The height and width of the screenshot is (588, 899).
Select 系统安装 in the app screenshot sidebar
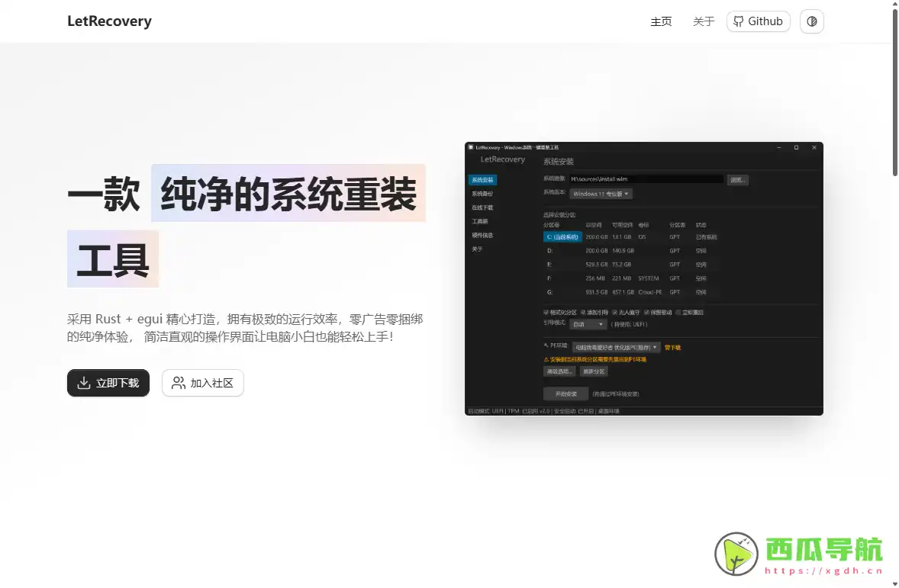click(482, 180)
